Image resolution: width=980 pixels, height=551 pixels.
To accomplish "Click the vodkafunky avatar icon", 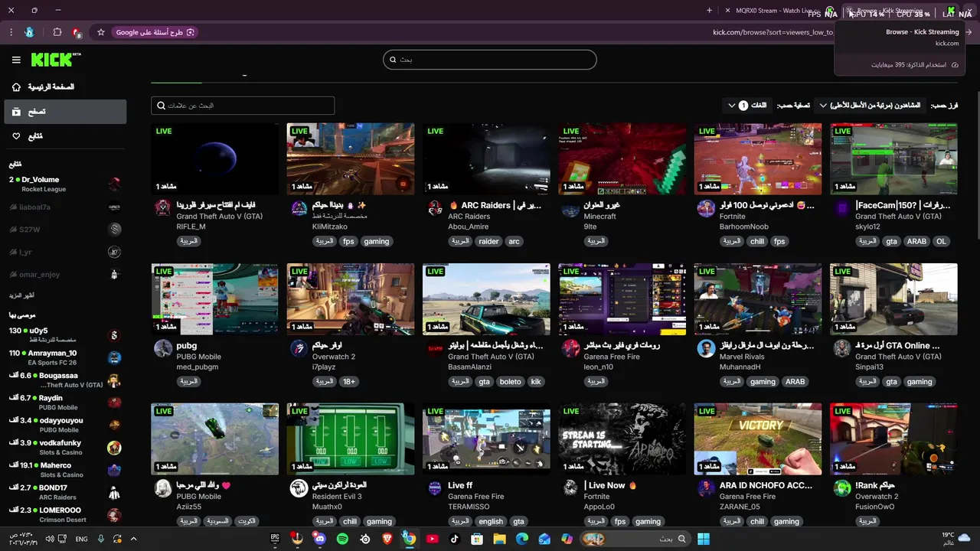I will click(114, 448).
